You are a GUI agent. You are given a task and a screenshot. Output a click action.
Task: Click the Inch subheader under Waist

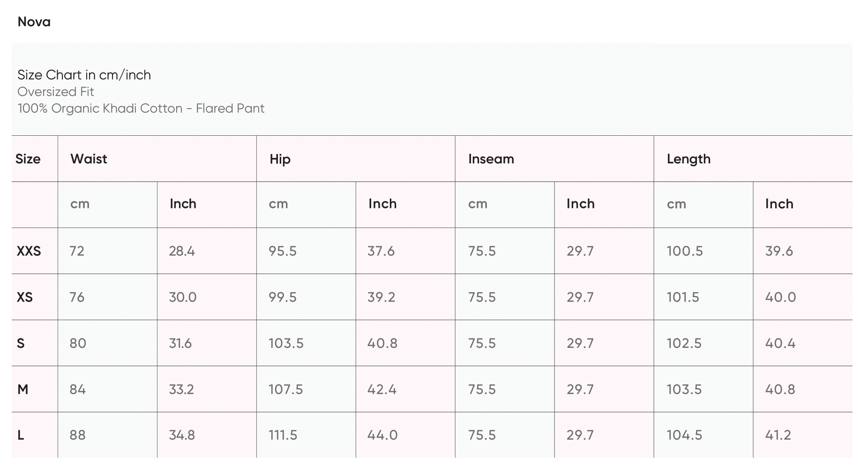[183, 204]
